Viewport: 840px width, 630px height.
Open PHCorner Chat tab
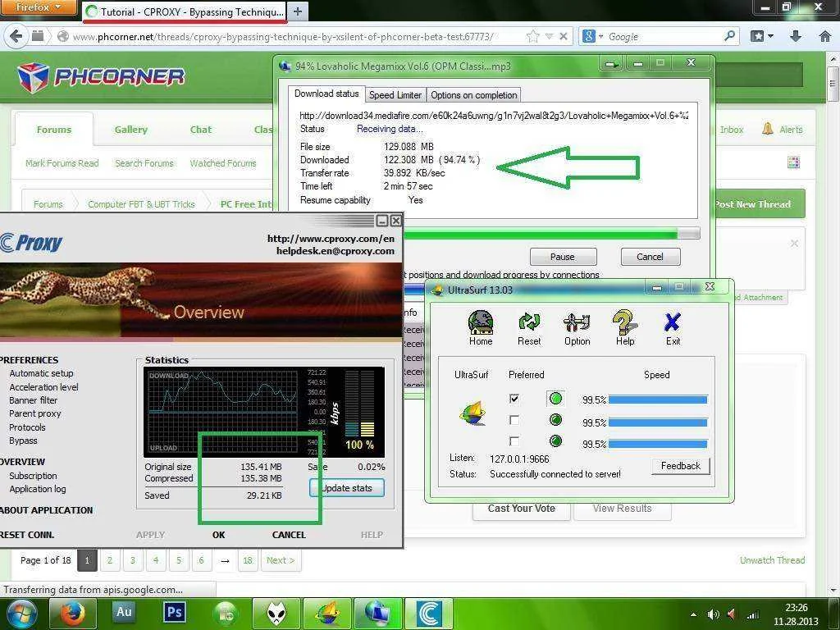(x=201, y=129)
